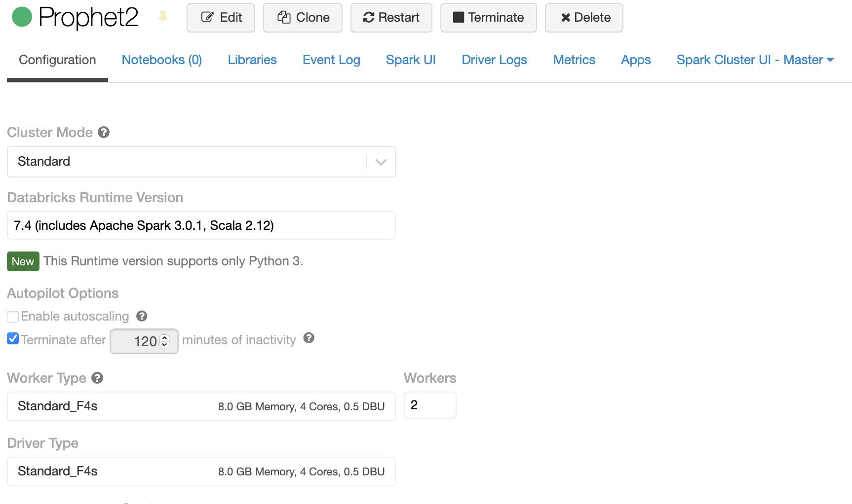Image resolution: width=852 pixels, height=504 pixels.
Task: View the Event Log tab
Action: pos(331,60)
